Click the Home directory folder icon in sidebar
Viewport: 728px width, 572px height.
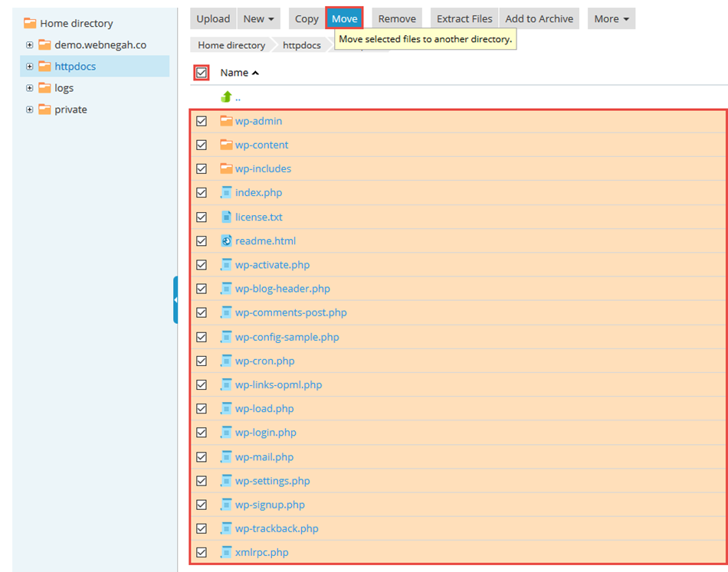click(x=30, y=24)
